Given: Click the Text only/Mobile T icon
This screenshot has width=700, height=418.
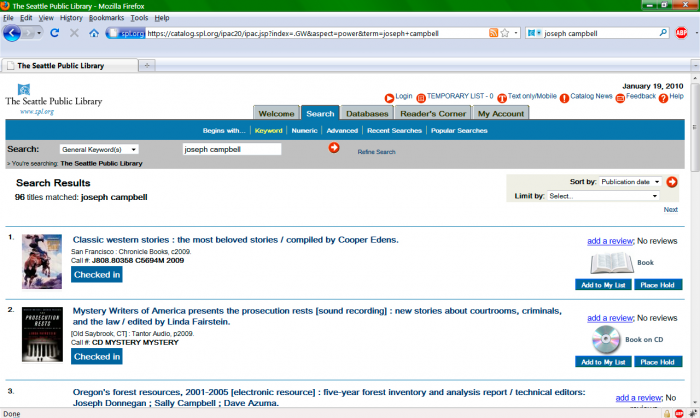Looking at the screenshot, I should coord(502,98).
